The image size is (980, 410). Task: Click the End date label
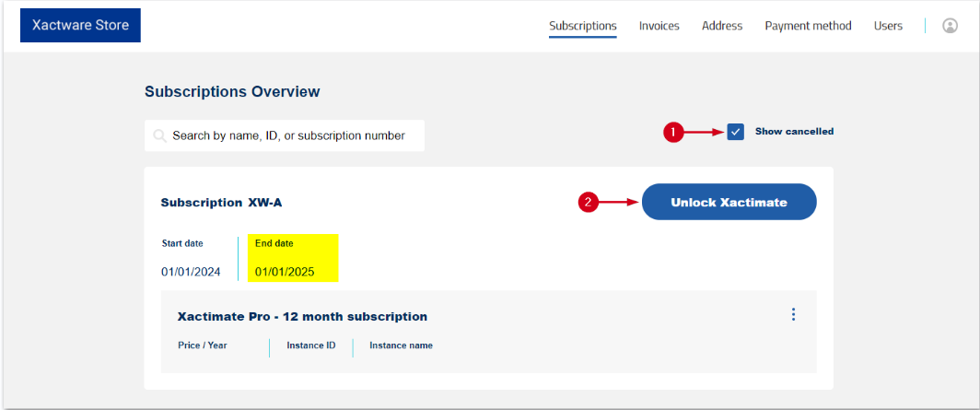(x=274, y=244)
